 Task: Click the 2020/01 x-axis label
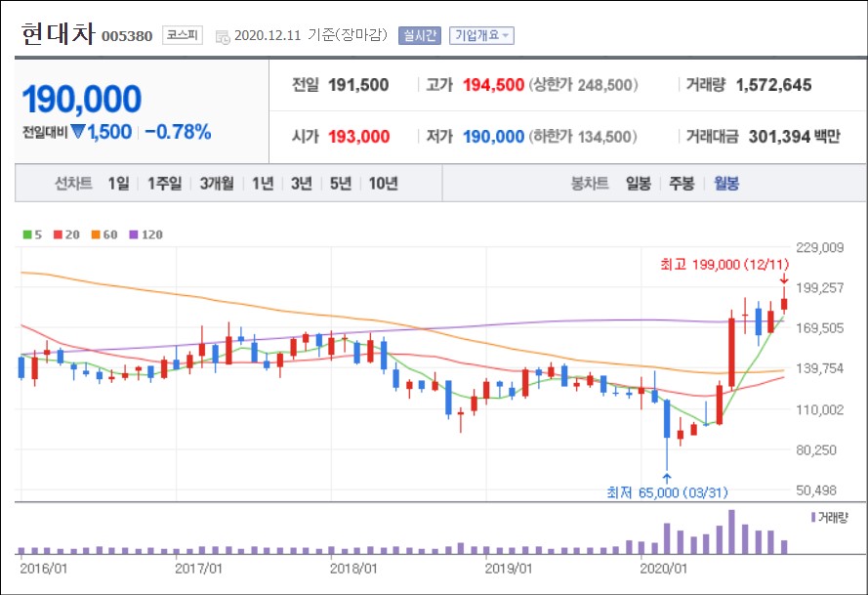[x=663, y=569]
